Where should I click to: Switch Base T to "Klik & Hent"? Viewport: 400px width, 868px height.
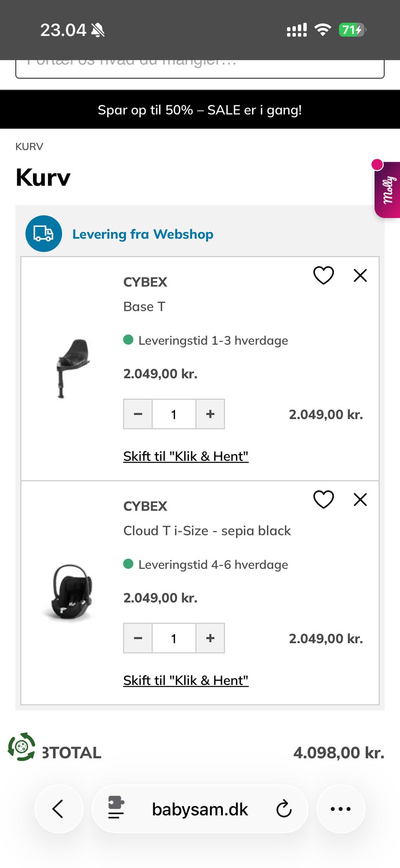186,456
